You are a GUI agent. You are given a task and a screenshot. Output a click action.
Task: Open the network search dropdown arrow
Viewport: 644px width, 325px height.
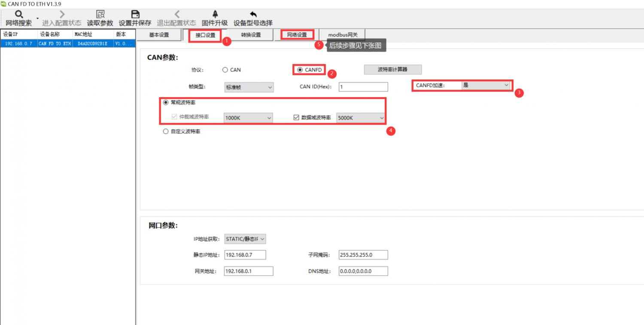[37, 18]
